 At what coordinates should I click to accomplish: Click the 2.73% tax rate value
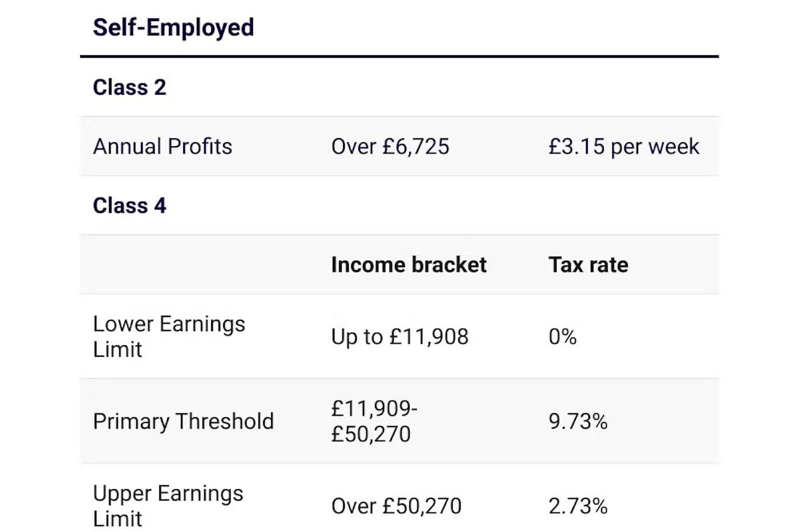578,506
